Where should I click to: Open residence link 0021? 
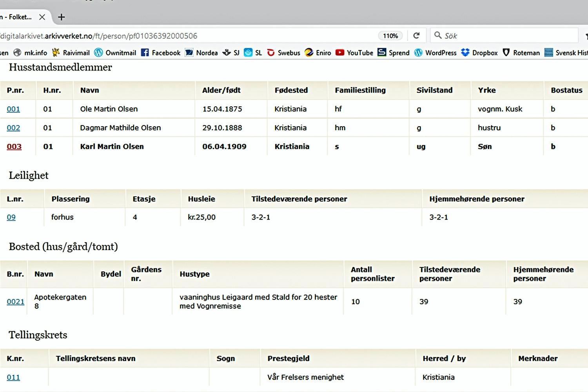point(15,301)
